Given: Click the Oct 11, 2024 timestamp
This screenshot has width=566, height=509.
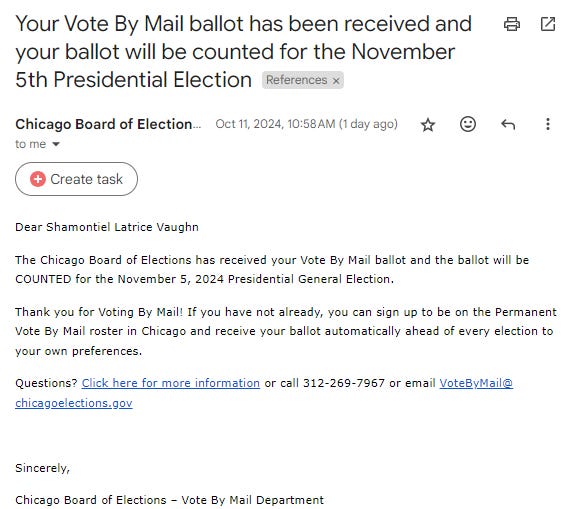Looking at the screenshot, I should [306, 124].
